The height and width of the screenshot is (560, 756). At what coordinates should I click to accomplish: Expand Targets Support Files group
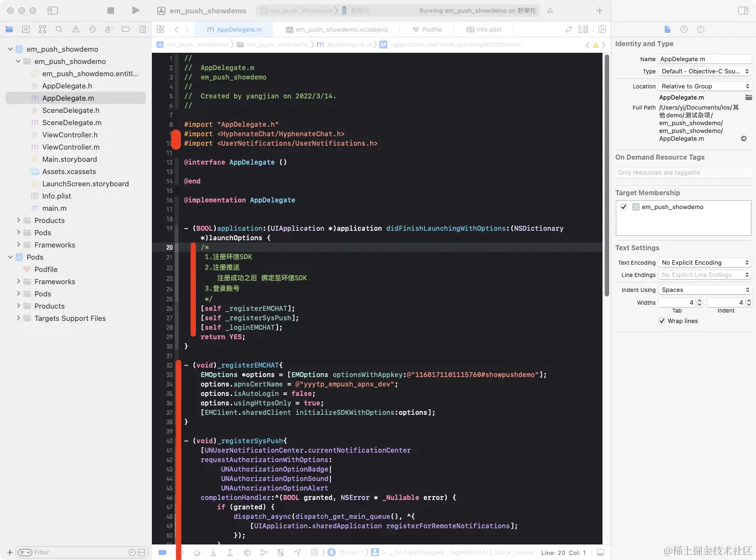(18, 318)
